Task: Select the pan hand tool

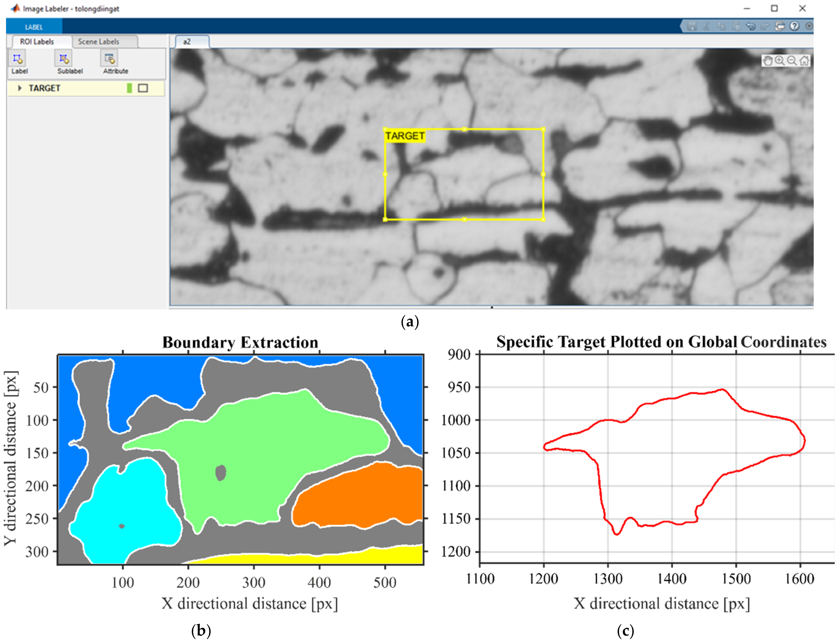Action: pos(768,61)
